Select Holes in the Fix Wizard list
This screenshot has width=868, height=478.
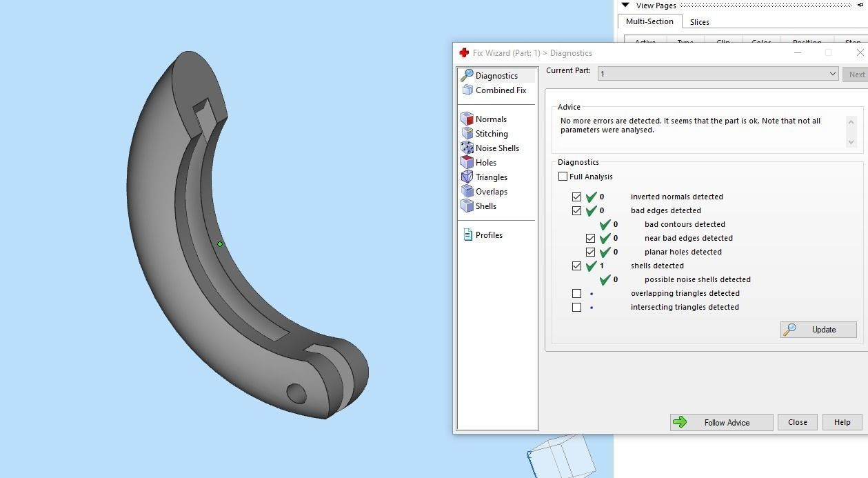pyautogui.click(x=486, y=163)
